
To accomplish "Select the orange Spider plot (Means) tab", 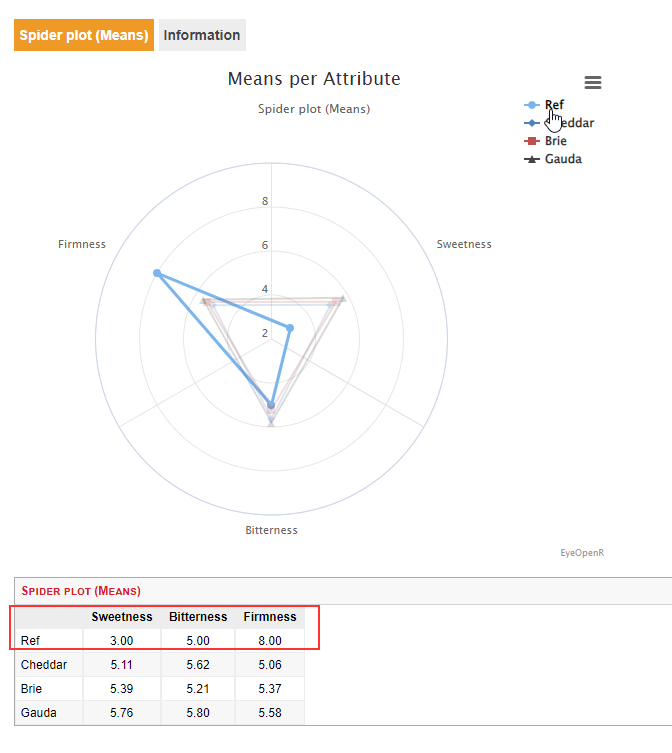I will (x=84, y=35).
